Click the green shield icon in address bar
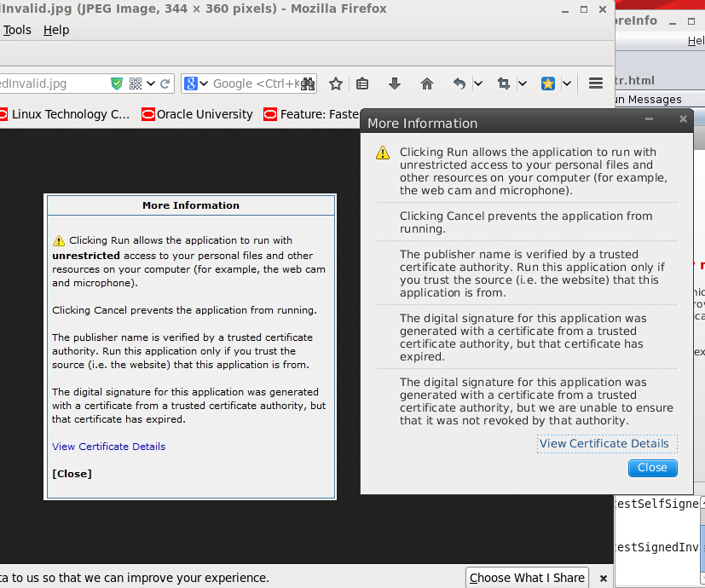Image resolution: width=705 pixels, height=588 pixels. [117, 84]
